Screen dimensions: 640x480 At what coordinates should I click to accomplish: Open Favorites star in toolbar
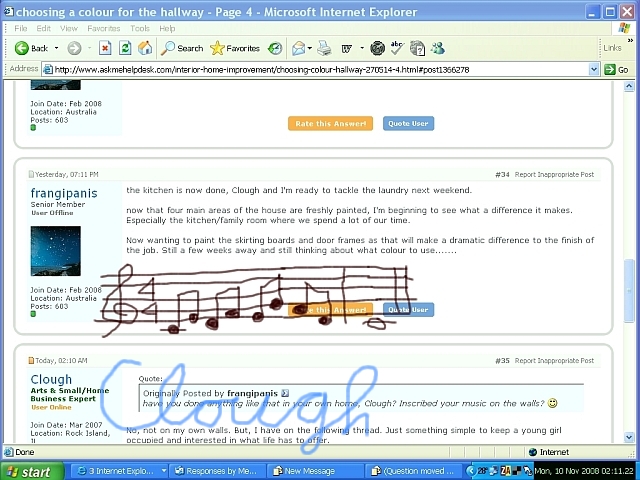[x=235, y=48]
